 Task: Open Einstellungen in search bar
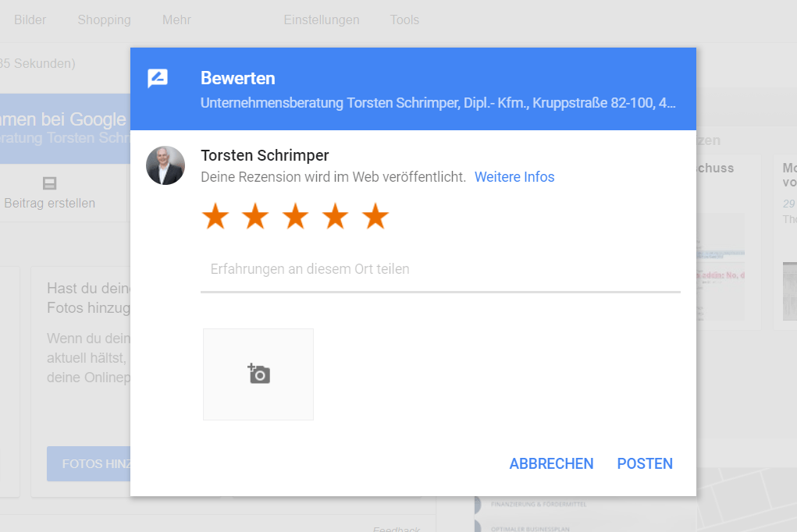coord(322,20)
